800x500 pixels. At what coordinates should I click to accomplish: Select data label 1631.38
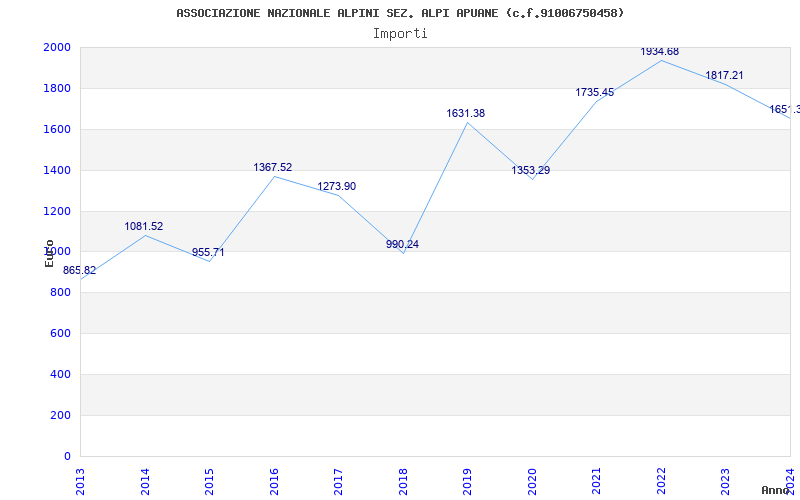[465, 113]
